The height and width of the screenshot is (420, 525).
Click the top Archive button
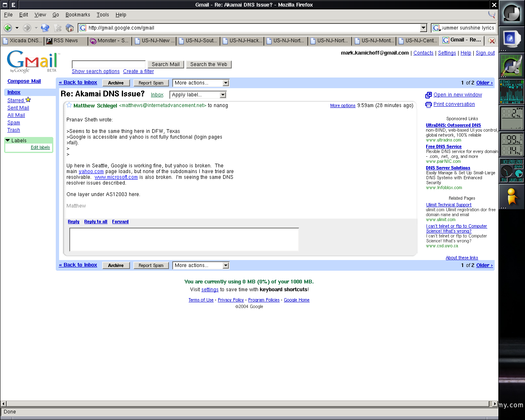pyautogui.click(x=116, y=83)
